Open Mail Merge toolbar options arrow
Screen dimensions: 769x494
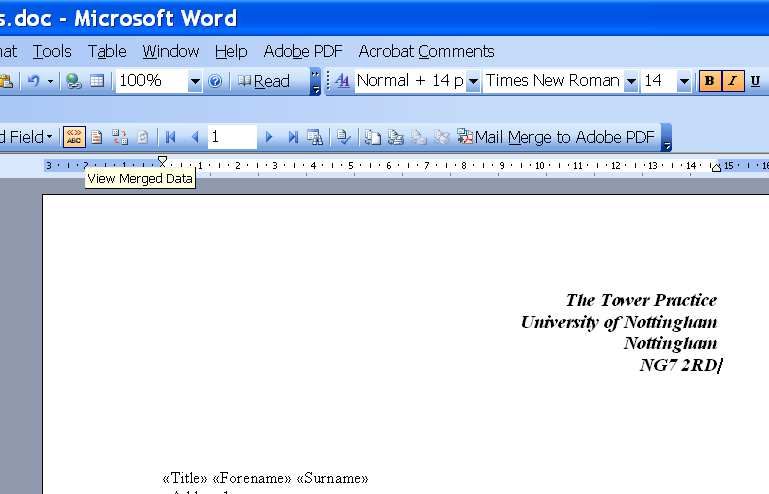click(666, 137)
